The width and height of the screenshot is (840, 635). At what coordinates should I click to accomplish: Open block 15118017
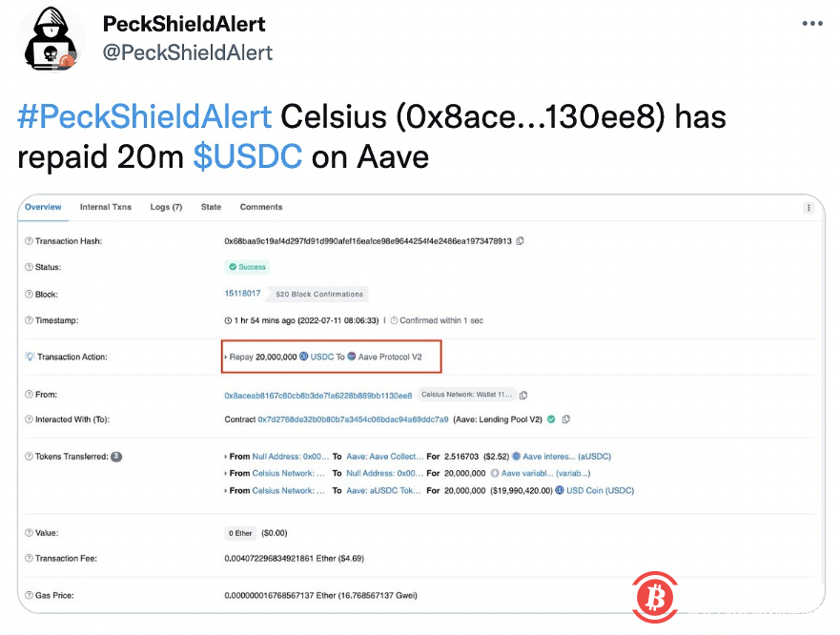[x=242, y=294]
